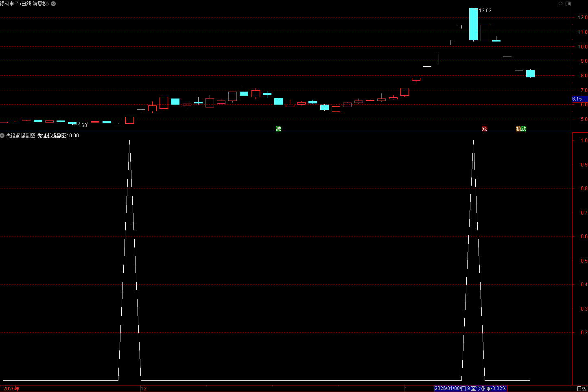588x392 pixels.
Task: Open the dropdown arrow beside 银河电子 title
Action: [53, 4]
